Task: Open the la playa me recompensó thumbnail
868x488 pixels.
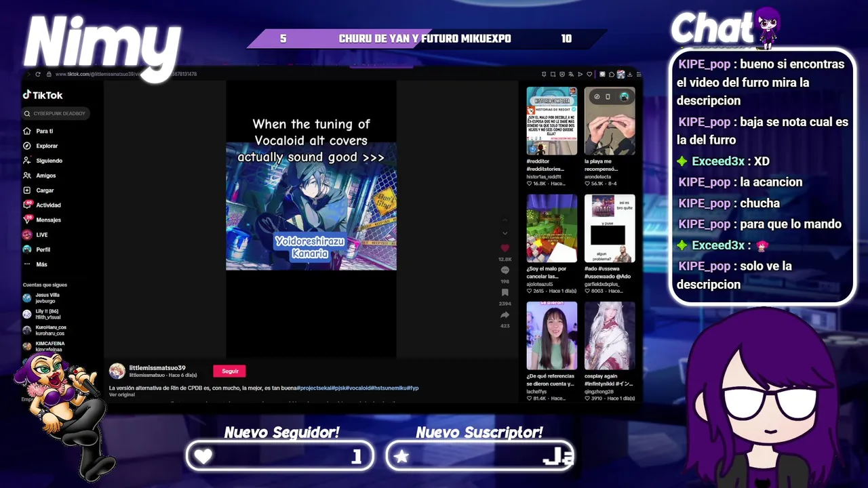Action: (x=610, y=121)
